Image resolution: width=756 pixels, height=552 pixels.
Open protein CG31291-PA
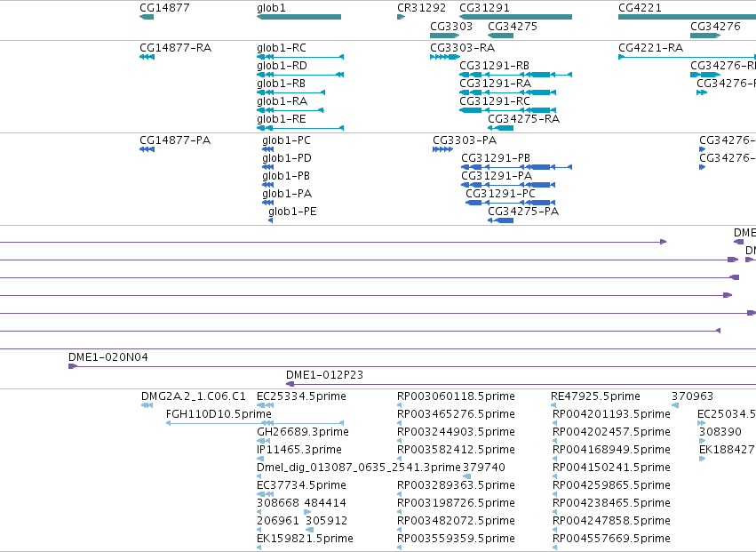(497, 176)
